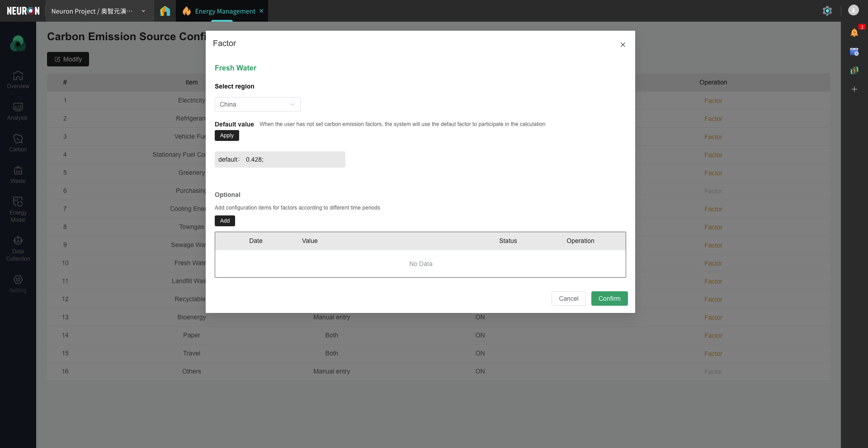Click Cancel in the Factor dialog
Viewport: 868px width, 448px height.
(569, 299)
